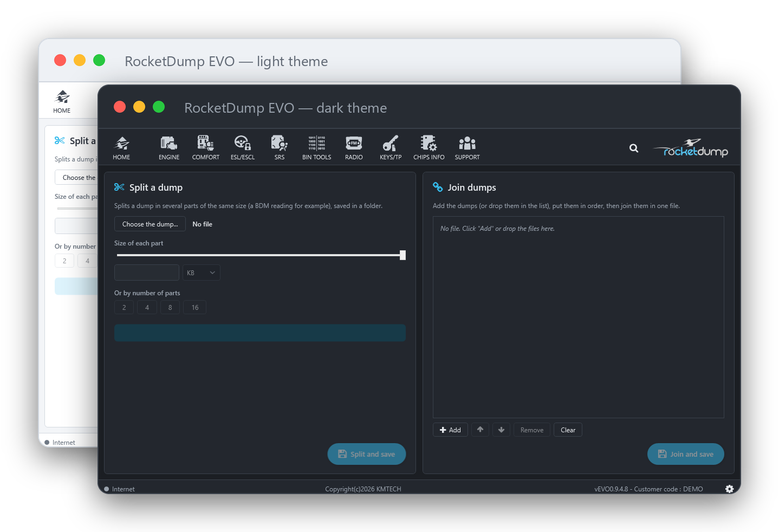The width and height of the screenshot is (779, 532).
Task: Add a dump file to the join list
Action: pyautogui.click(x=450, y=430)
